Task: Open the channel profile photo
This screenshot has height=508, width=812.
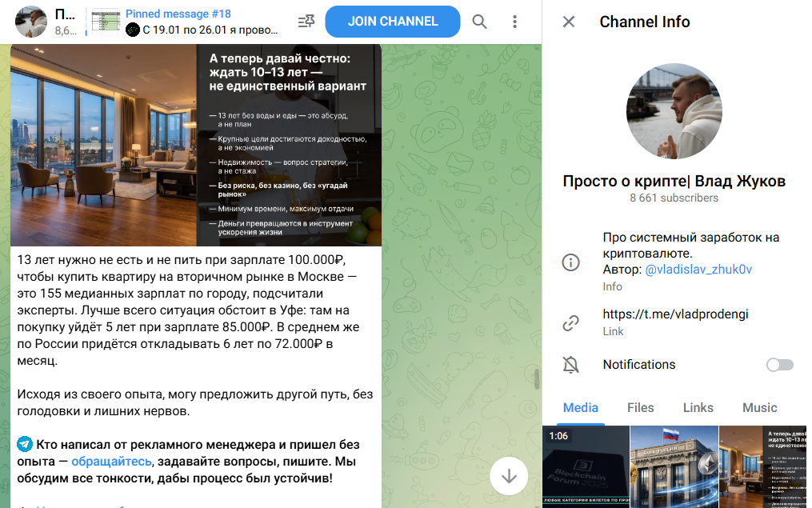Action: click(x=674, y=111)
